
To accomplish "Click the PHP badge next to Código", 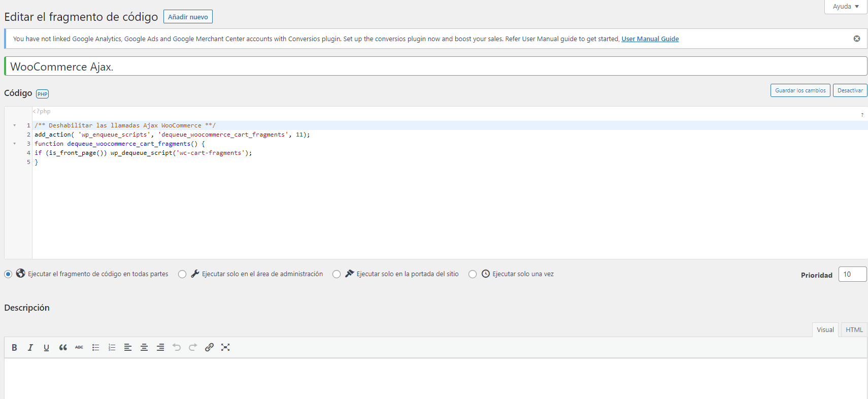I will pos(43,94).
